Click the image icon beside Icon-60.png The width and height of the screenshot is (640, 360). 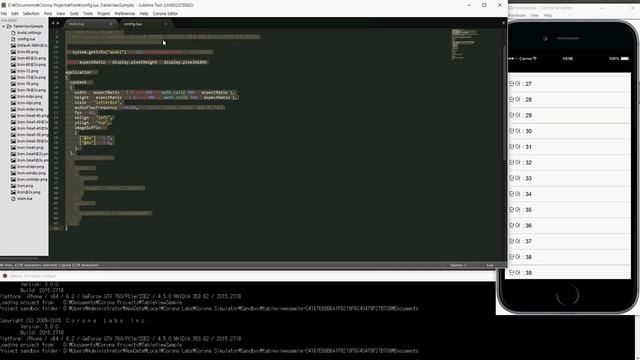13,52
